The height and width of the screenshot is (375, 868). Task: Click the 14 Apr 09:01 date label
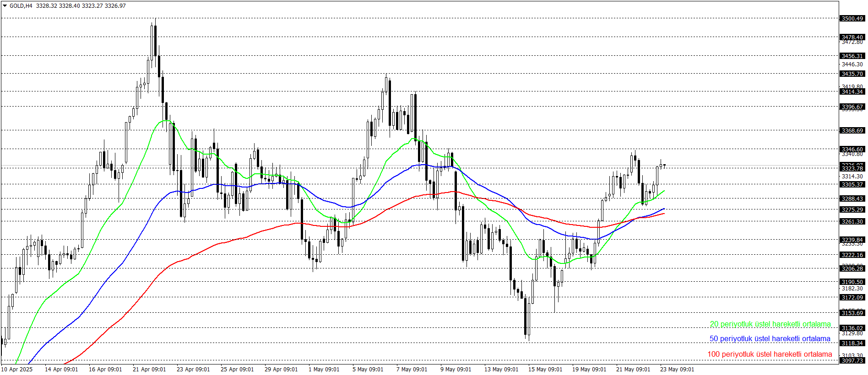click(61, 370)
